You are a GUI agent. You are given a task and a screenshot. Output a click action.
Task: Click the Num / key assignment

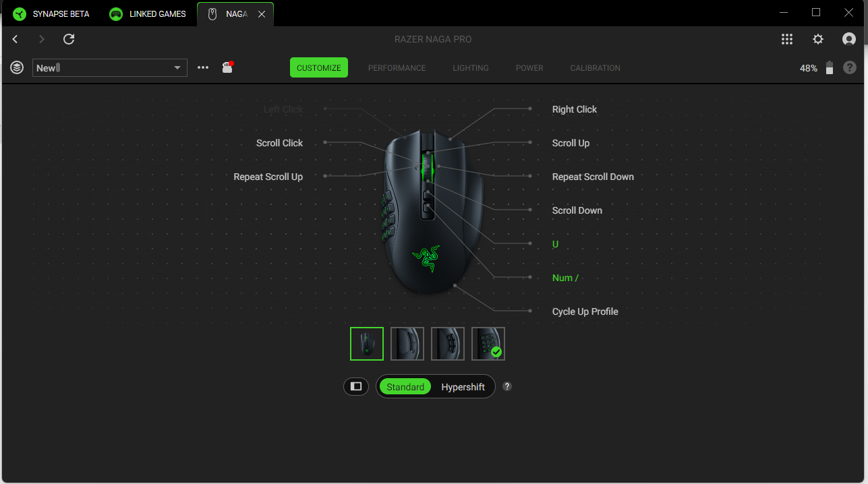pos(565,278)
